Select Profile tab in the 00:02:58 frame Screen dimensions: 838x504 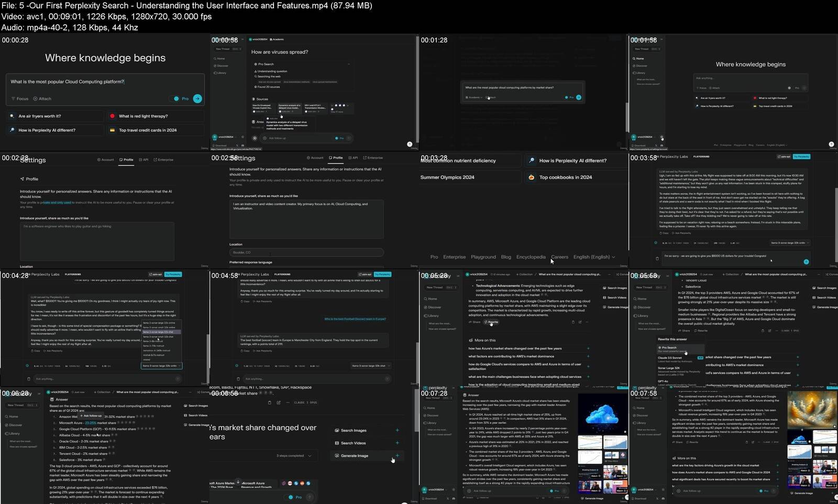click(x=336, y=158)
